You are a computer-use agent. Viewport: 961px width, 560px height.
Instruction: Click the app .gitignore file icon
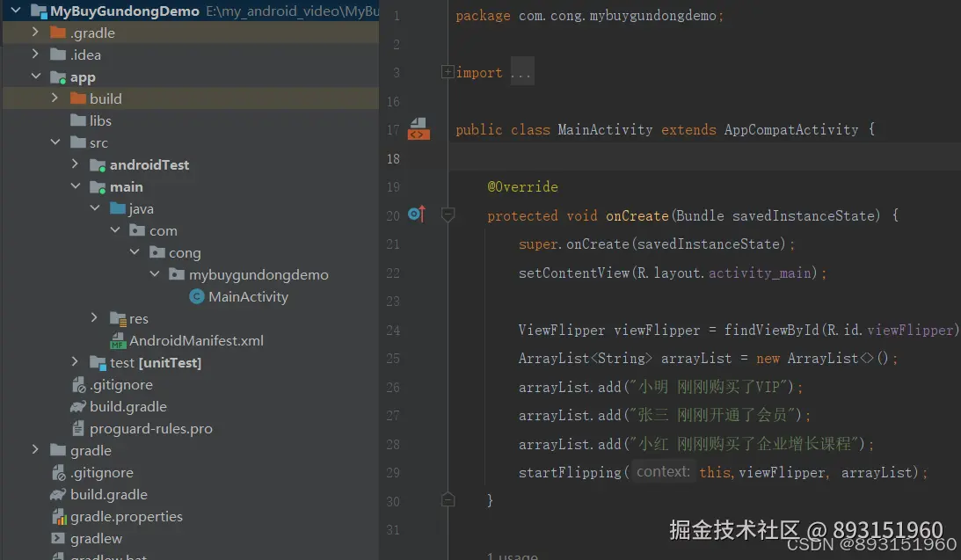(78, 385)
